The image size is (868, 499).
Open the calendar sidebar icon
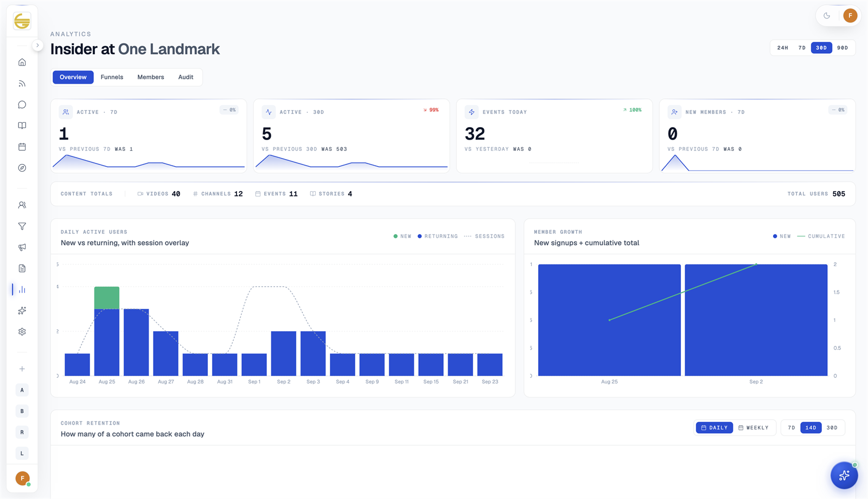[22, 147]
